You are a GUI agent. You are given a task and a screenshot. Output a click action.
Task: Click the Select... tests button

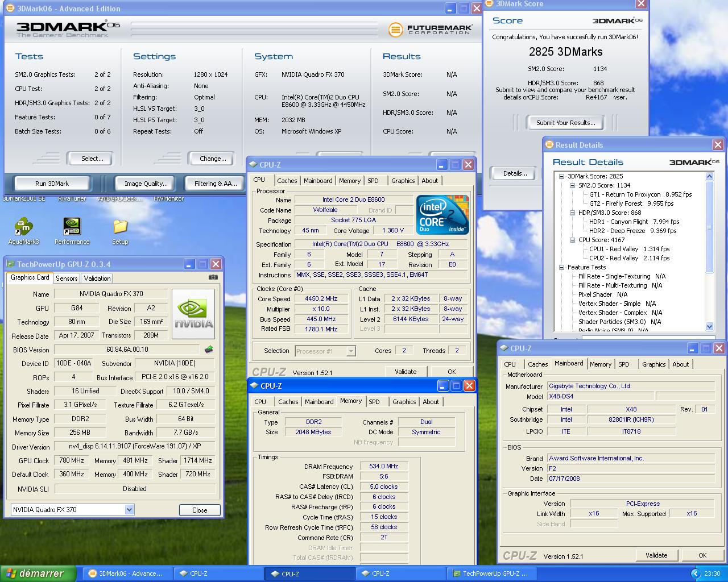point(92,159)
